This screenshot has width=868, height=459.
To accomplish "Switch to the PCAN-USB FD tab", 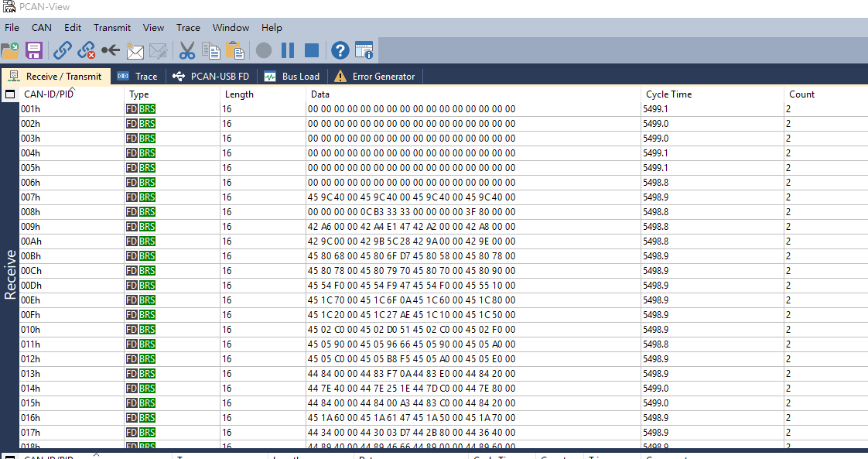I will [x=211, y=77].
